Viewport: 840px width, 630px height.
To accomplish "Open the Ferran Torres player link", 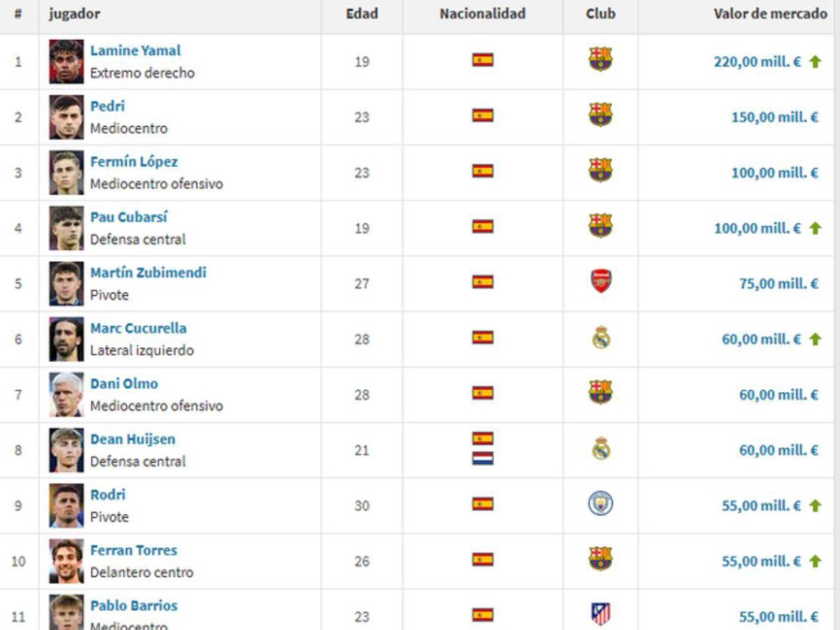I will pyautogui.click(x=134, y=550).
